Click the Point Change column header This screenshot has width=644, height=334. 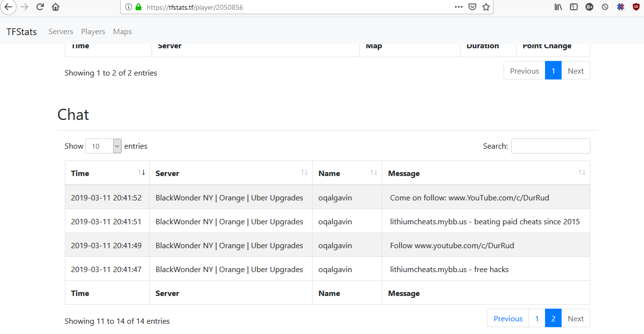click(x=547, y=46)
